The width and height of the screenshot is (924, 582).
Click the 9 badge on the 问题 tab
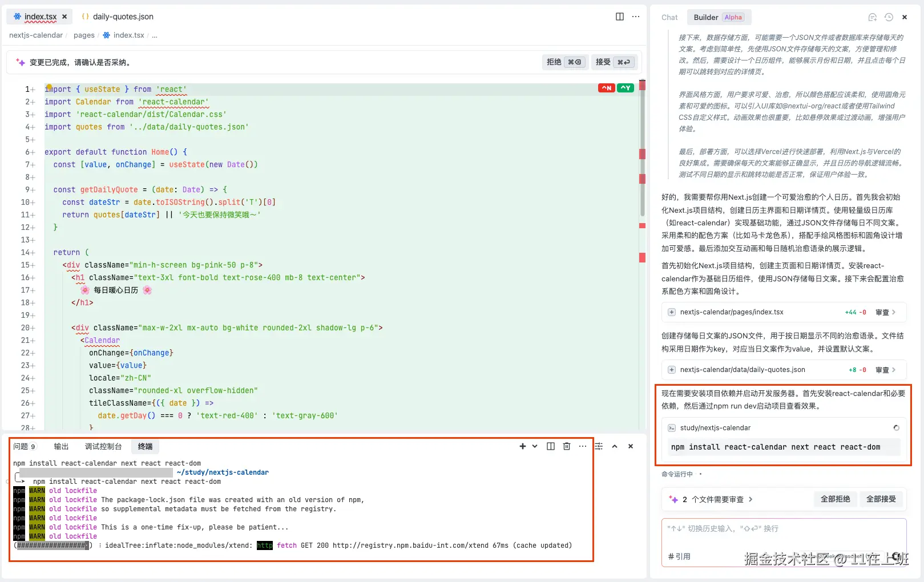pos(33,447)
